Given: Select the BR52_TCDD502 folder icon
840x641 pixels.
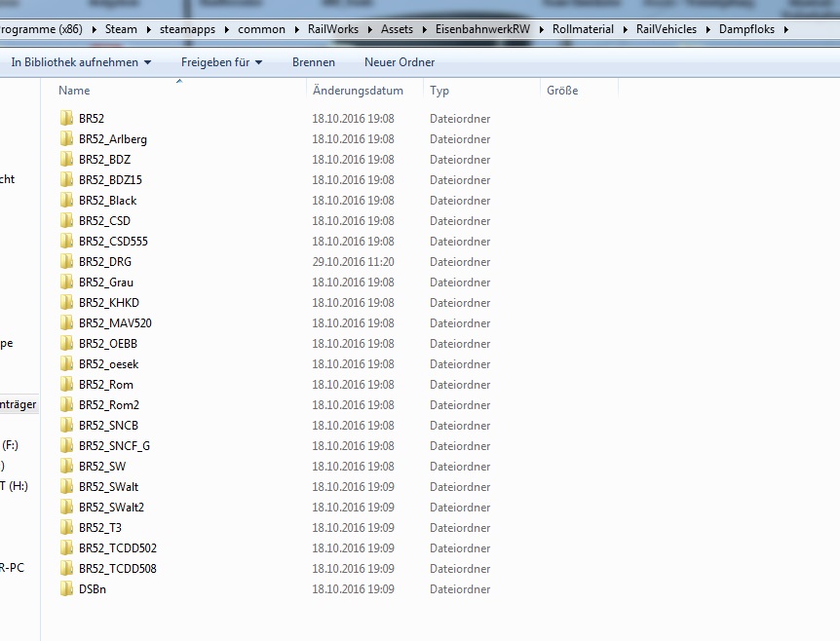Looking at the screenshot, I should 66,547.
